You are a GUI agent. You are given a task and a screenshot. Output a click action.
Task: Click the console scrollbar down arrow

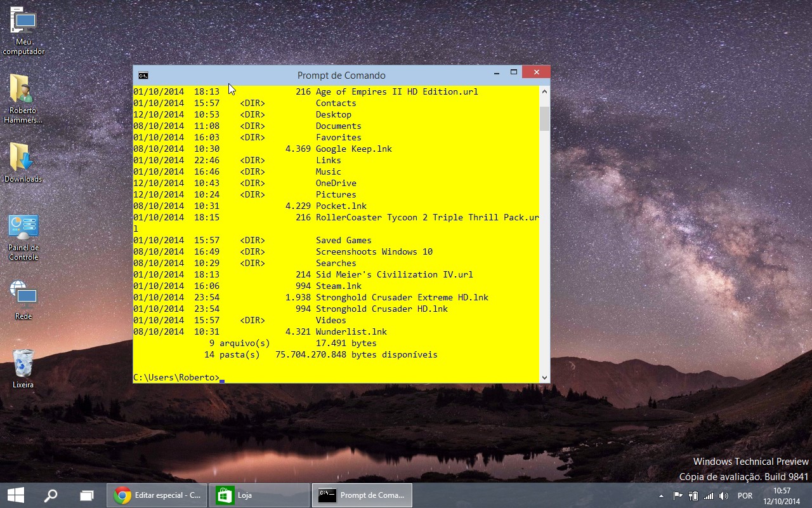[544, 377]
